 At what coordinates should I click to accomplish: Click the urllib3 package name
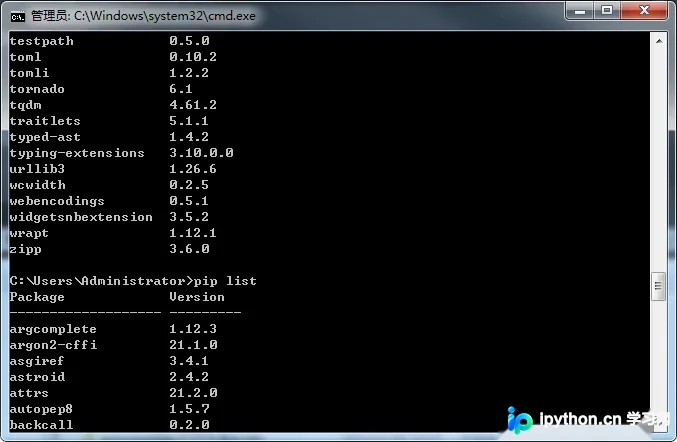tap(37, 169)
